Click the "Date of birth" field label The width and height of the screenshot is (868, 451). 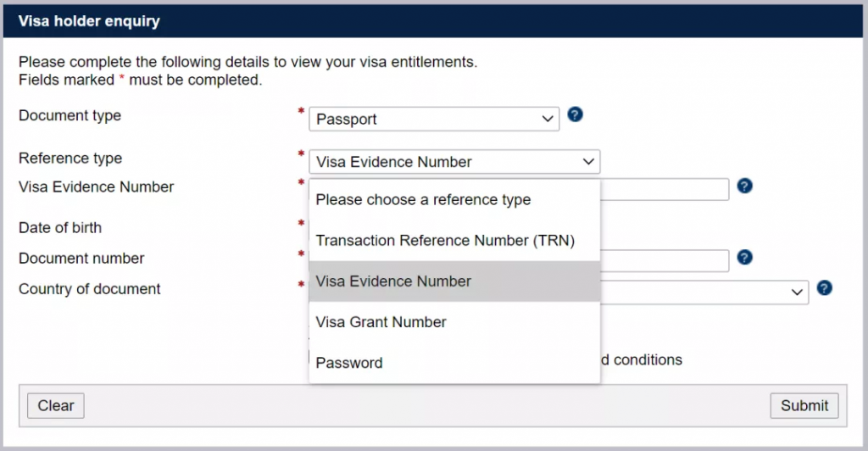[60, 227]
